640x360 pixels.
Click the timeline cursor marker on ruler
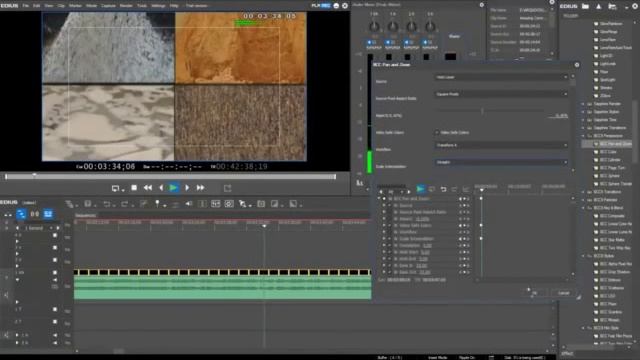(x=264, y=225)
